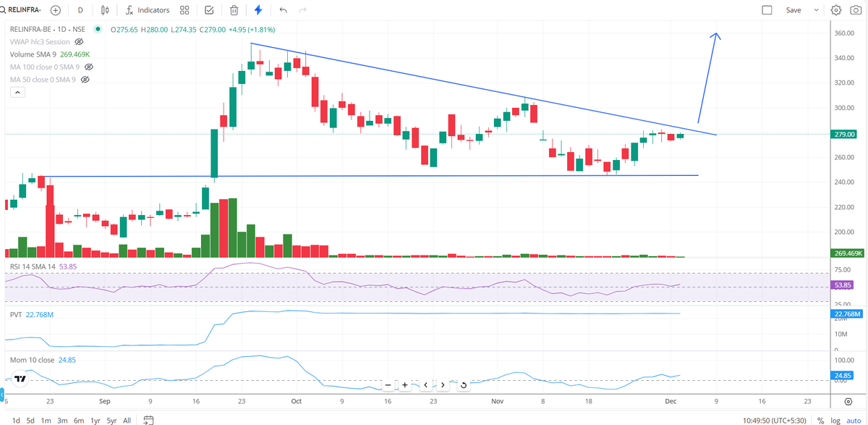The height and width of the screenshot is (425, 868).
Task: Zoom out chart with minus button
Action: [x=388, y=384]
